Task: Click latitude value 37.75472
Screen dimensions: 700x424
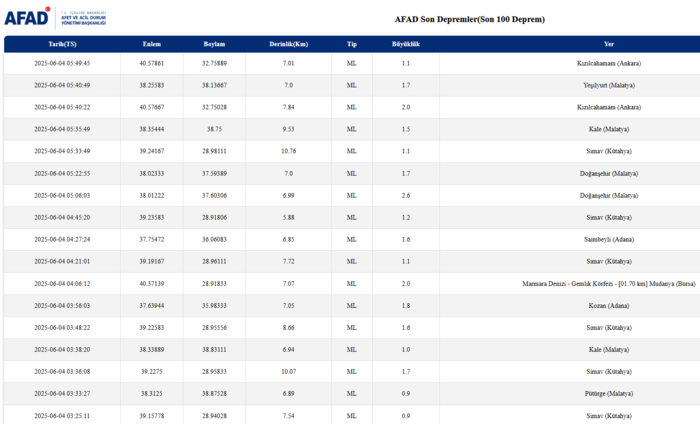Action: pos(152,239)
